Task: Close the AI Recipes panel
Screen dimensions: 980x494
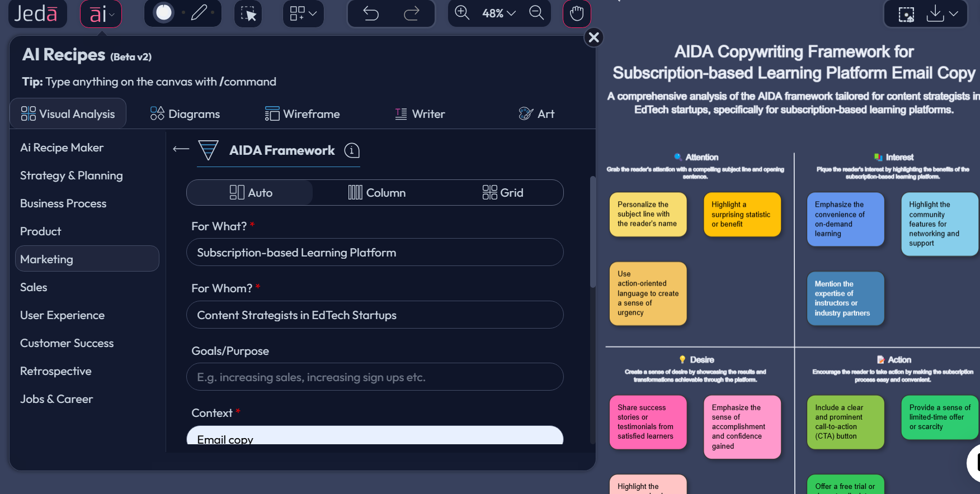Action: (593, 37)
